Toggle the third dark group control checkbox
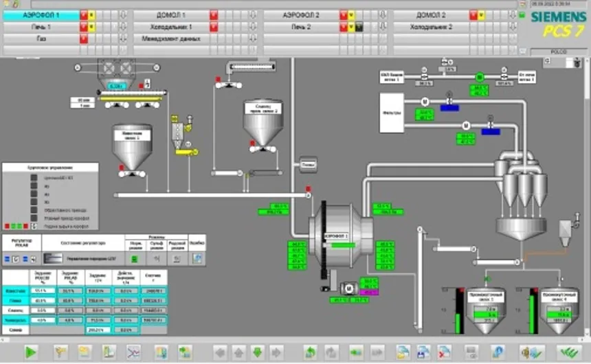The image size is (591, 364). (x=34, y=194)
